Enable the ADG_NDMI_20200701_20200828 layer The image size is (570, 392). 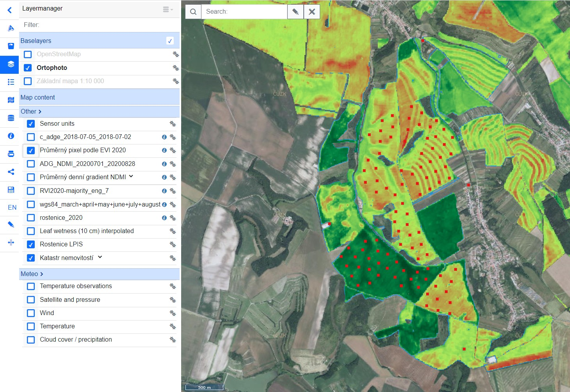coord(31,164)
